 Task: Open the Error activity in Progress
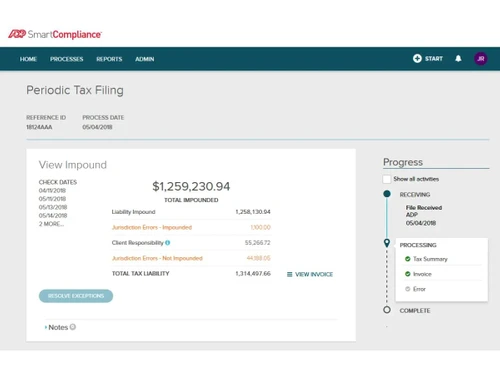coord(419,289)
